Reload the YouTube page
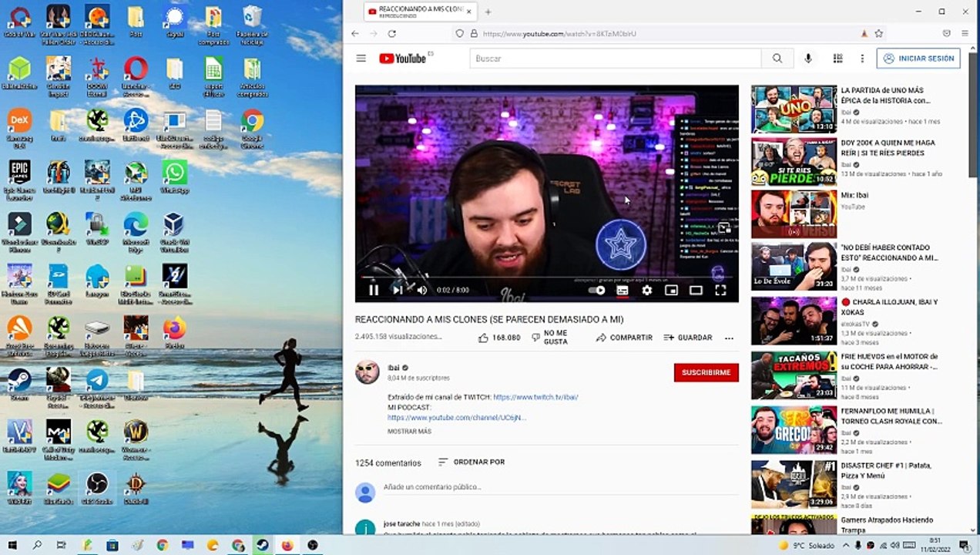 (x=391, y=34)
